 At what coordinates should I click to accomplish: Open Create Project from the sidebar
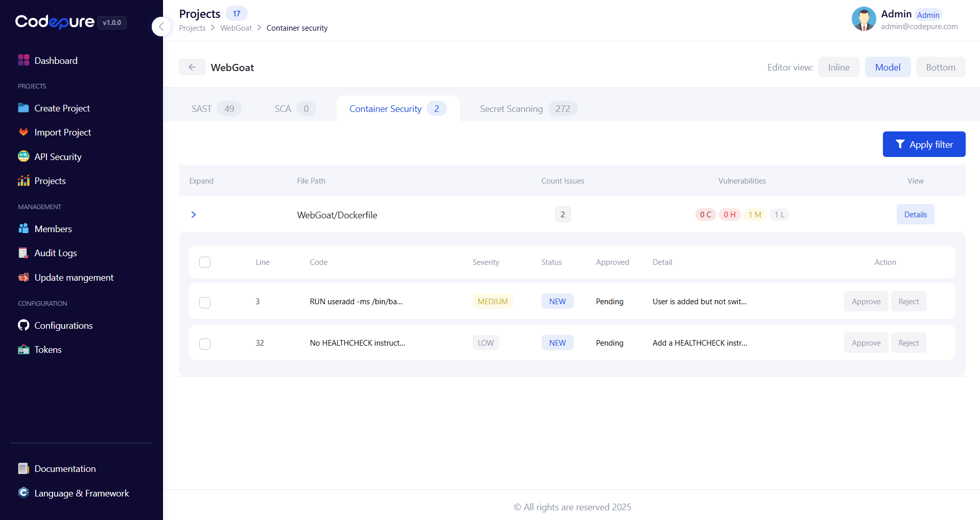coord(62,108)
